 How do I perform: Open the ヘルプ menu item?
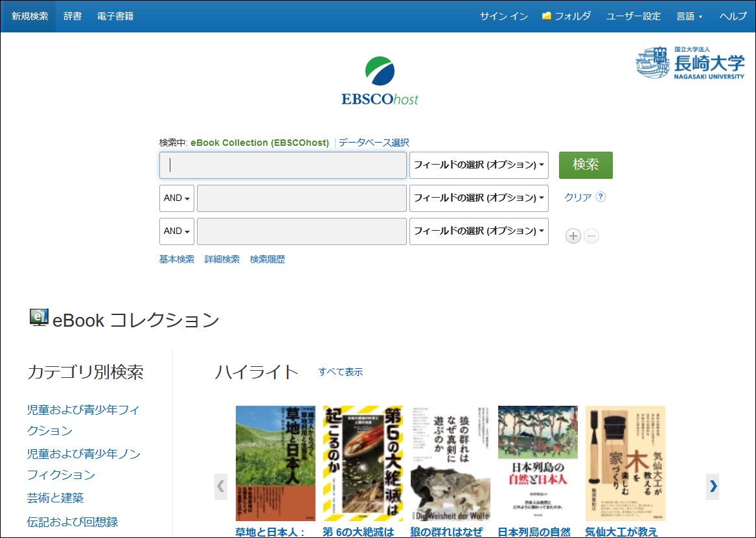(733, 16)
